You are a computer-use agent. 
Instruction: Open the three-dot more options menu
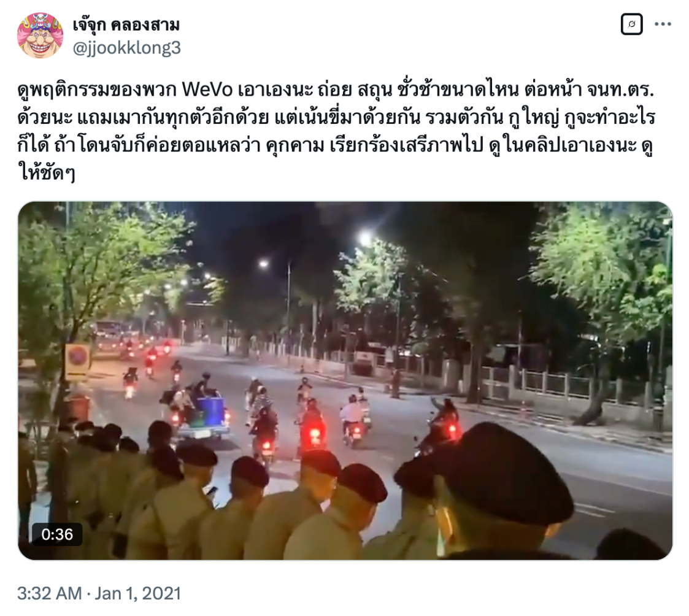[663, 24]
